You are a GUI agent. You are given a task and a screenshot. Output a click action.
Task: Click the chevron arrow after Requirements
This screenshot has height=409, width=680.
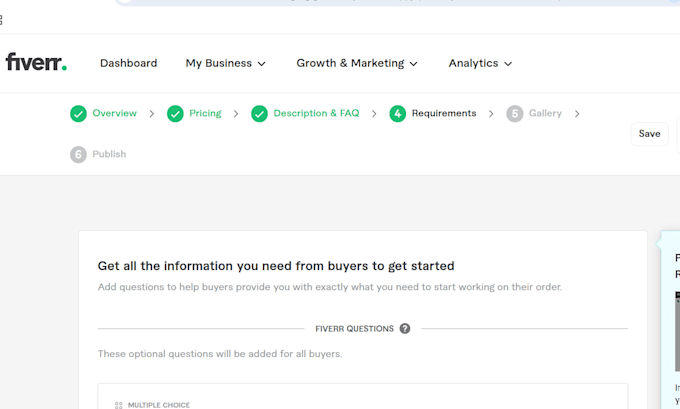click(491, 114)
